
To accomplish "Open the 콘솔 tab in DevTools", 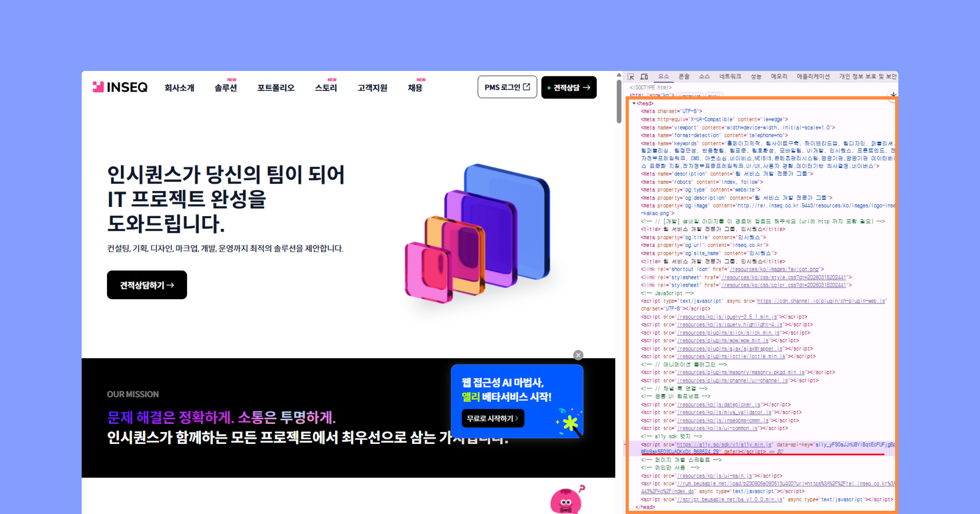I will [684, 76].
